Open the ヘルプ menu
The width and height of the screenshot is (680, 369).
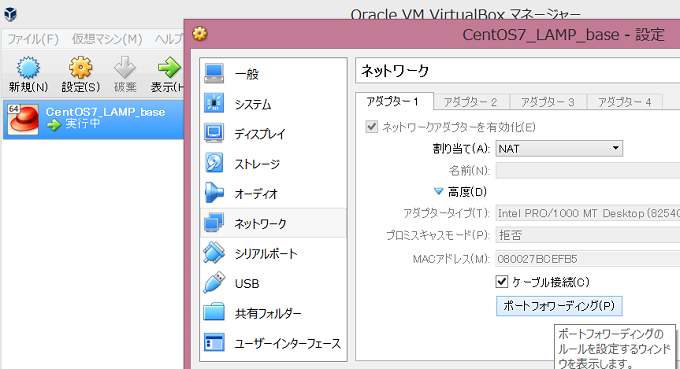(169, 39)
